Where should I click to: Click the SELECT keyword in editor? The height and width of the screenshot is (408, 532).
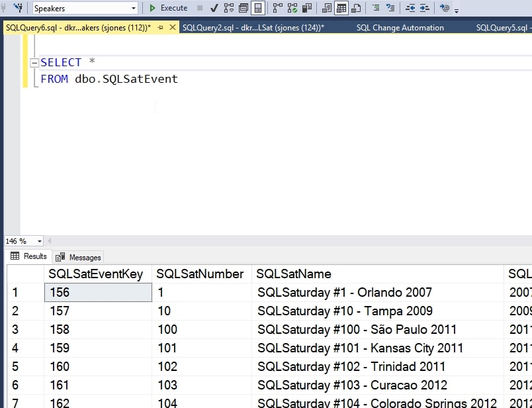pos(61,62)
